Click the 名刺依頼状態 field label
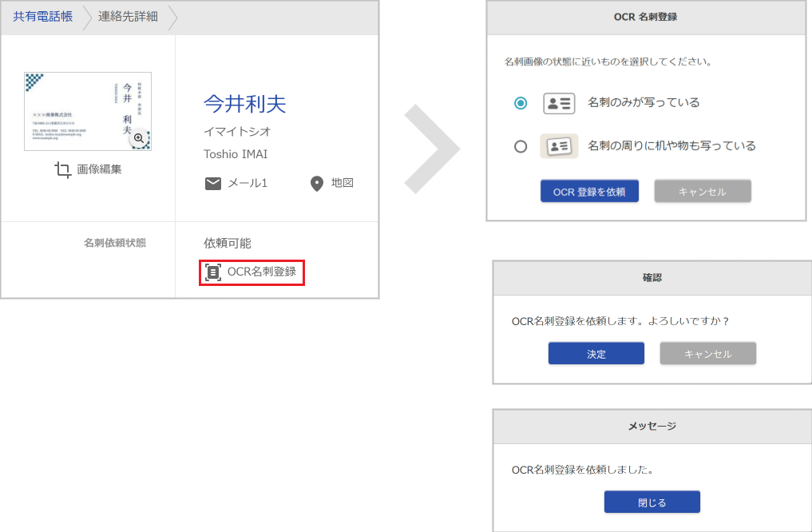 pos(115,243)
